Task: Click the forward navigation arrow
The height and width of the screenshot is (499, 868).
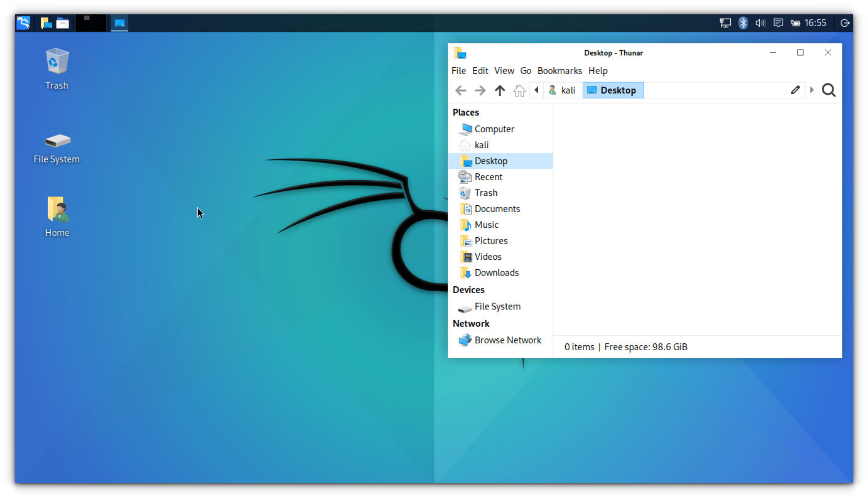Action: [480, 90]
